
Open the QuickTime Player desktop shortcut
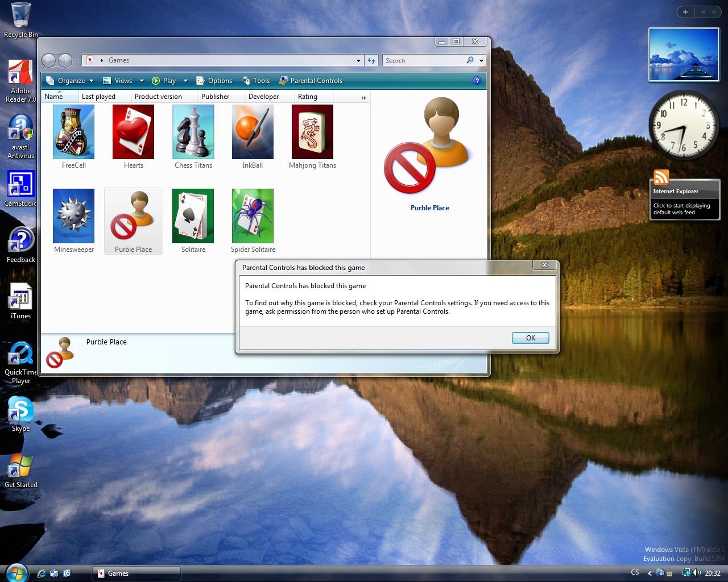21,353
